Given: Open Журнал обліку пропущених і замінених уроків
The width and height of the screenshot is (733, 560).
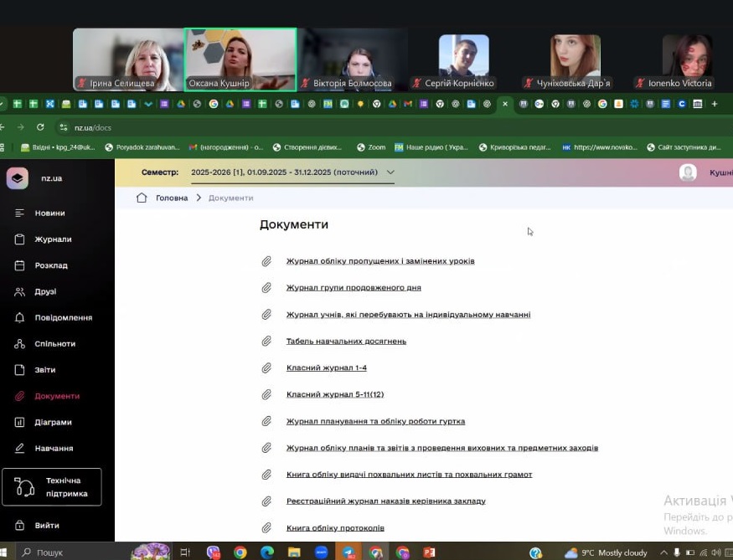Looking at the screenshot, I should [380, 261].
